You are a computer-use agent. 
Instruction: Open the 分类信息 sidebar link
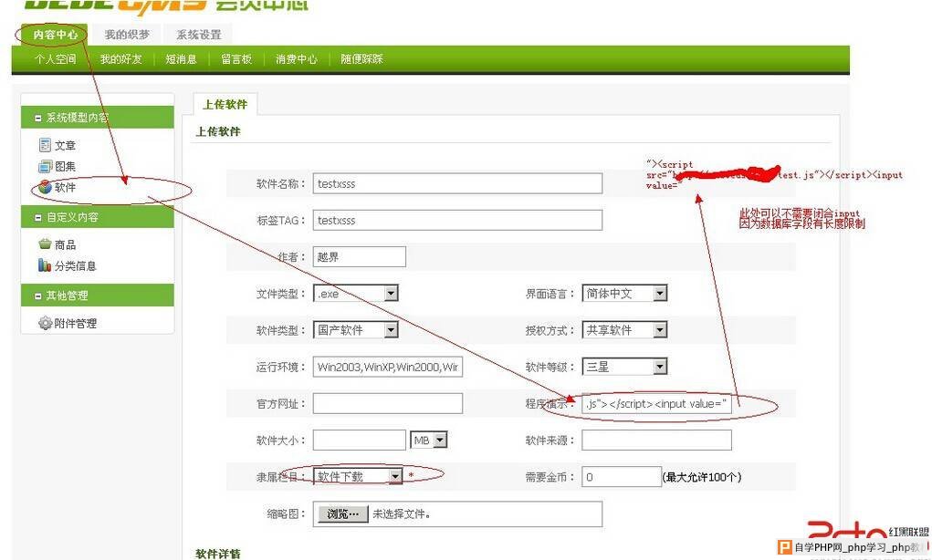pyautogui.click(x=76, y=266)
